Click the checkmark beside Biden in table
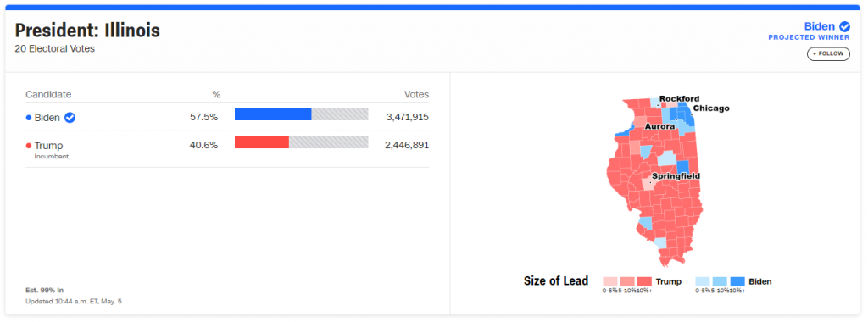This screenshot has height=322, width=868. 70,117
